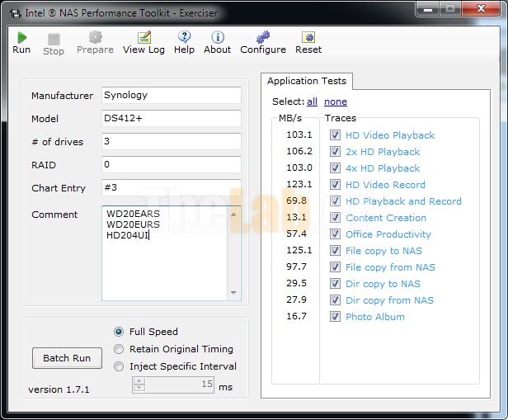
Task: Click the Stop toolbar icon
Action: pyautogui.click(x=54, y=40)
